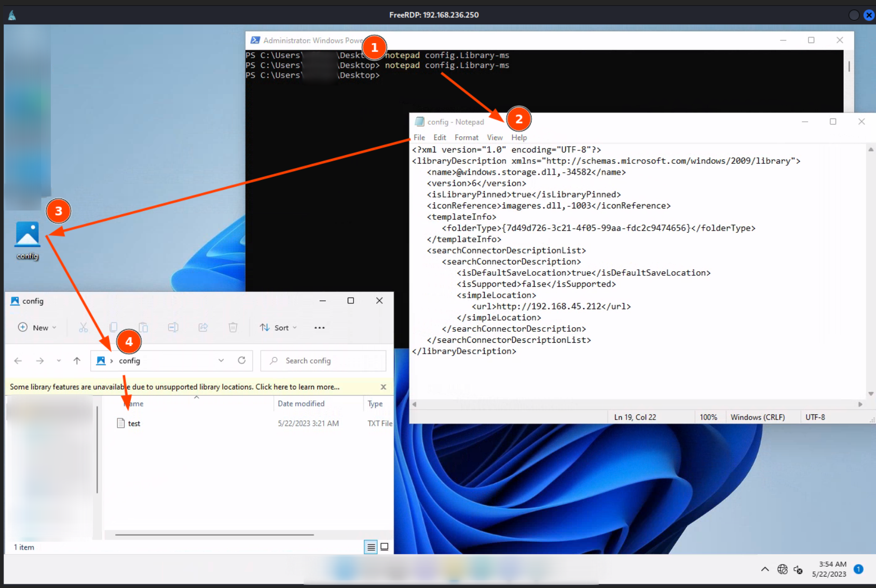Click the unsupported library locations warning message
876x588 pixels.
pos(174,387)
